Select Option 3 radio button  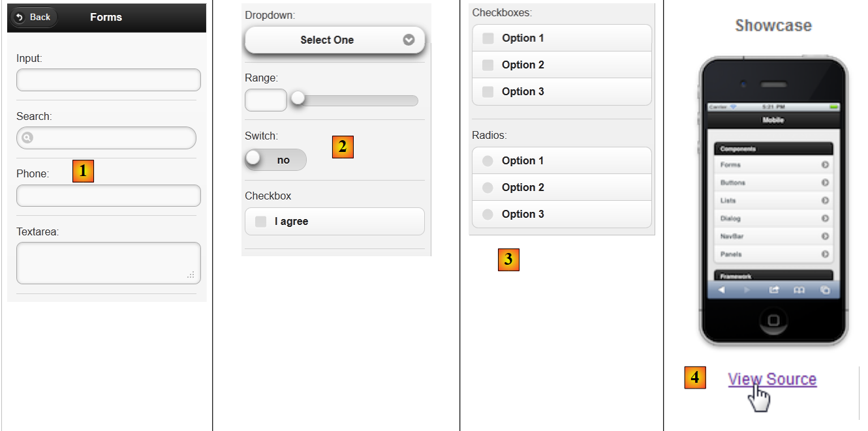pos(488,214)
